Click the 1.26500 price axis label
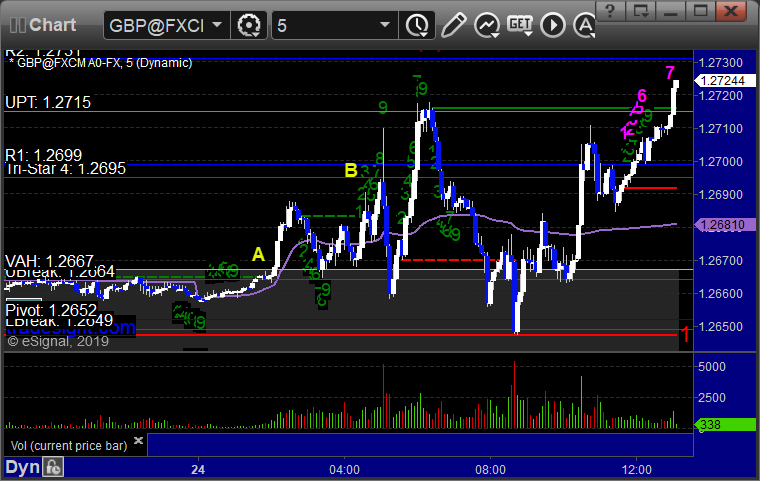 [x=721, y=326]
